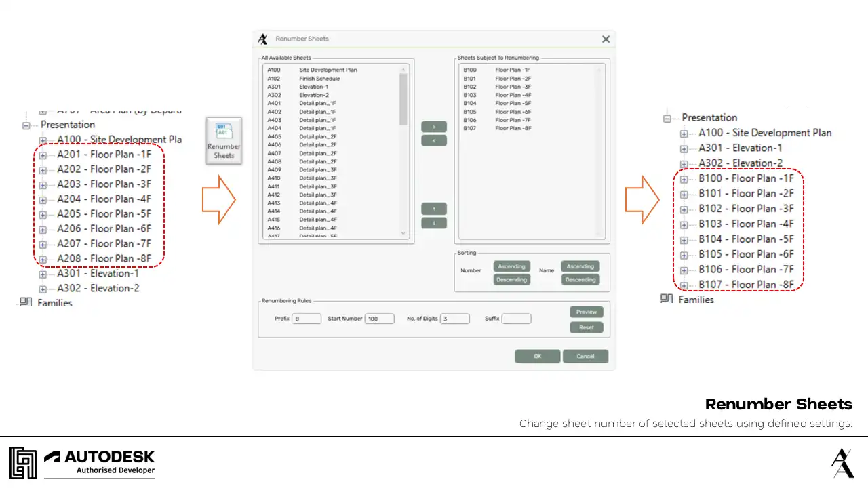Click the All Available Sheets scrollbar thumb
Screen dimensions: 868x488
pyautogui.click(x=403, y=99)
